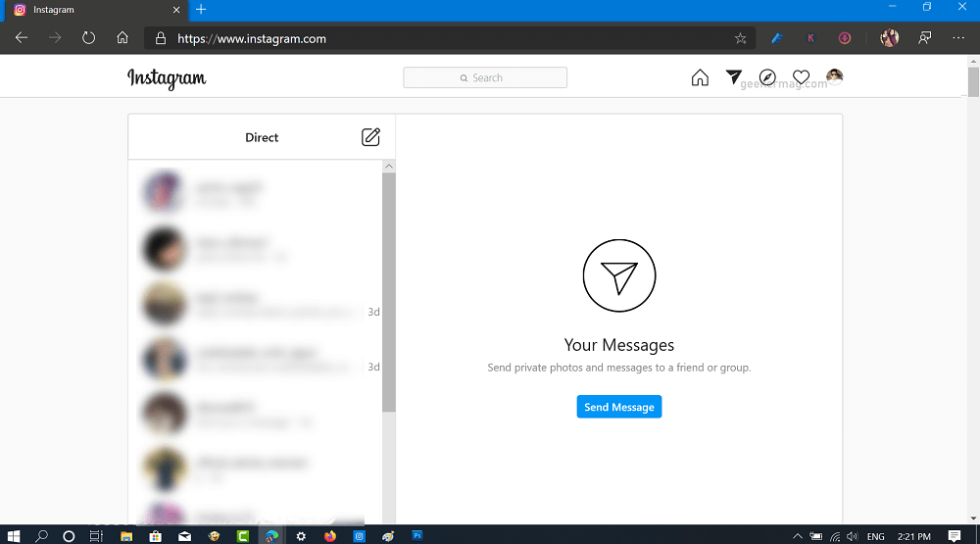Switch ENG input language indicator
The height and width of the screenshot is (544, 980).
pos(875,536)
